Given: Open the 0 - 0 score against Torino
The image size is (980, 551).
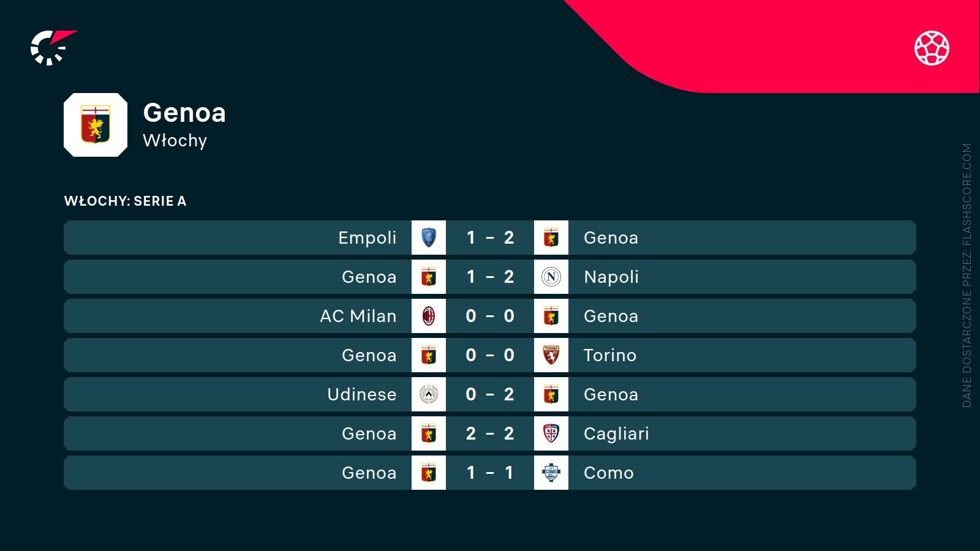Looking at the screenshot, I should tap(490, 355).
